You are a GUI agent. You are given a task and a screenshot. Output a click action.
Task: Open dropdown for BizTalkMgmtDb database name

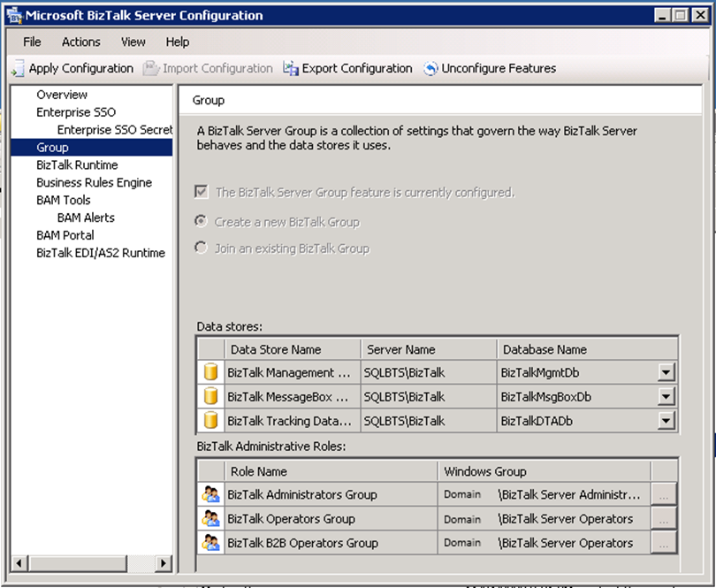point(666,372)
